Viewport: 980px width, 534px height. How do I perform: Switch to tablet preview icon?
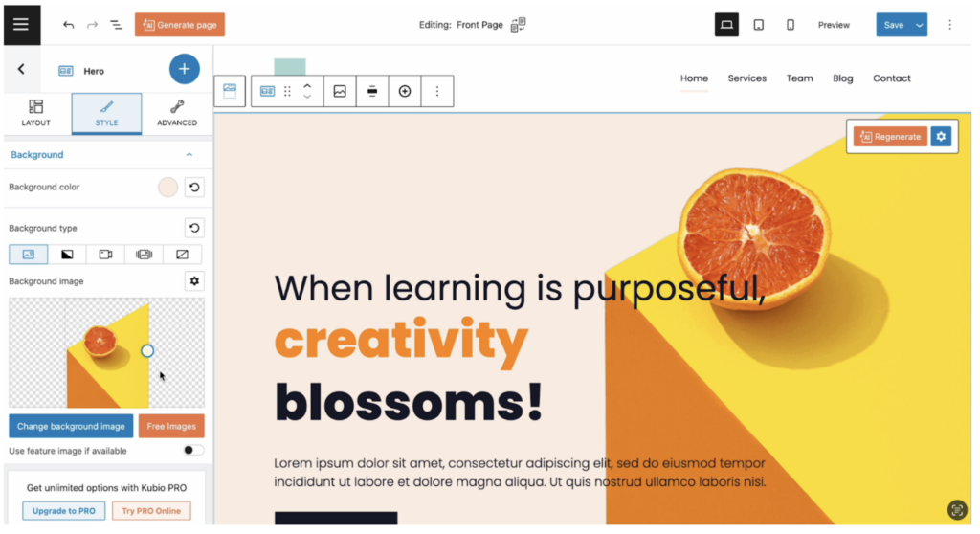[x=758, y=25]
